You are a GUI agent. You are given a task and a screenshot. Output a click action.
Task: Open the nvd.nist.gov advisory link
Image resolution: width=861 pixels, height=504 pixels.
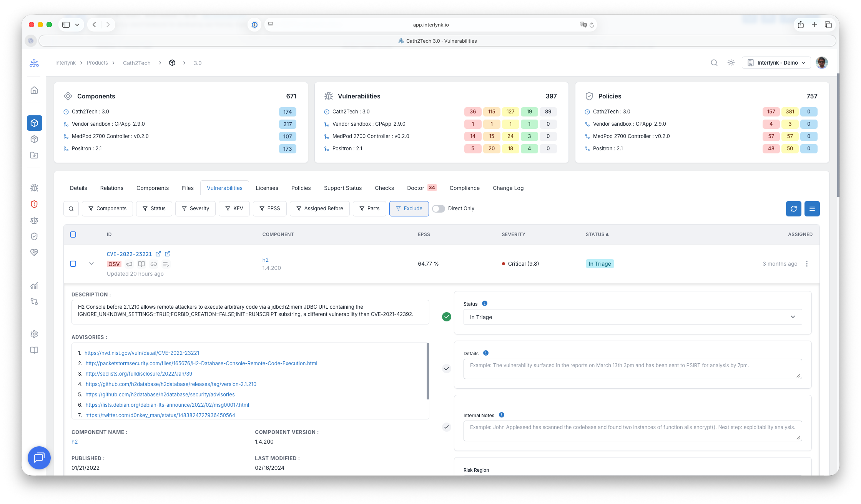coord(142,353)
